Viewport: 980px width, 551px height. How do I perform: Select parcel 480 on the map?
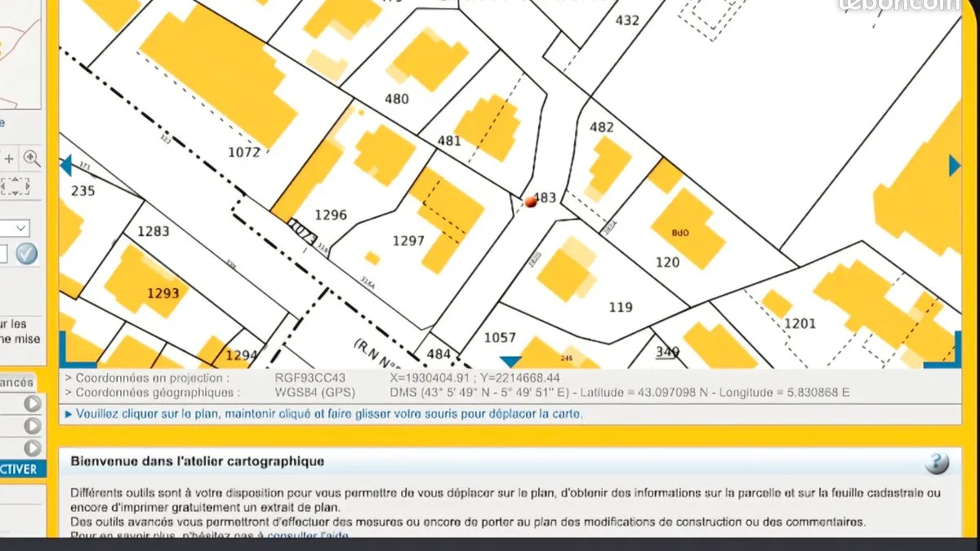[x=396, y=100]
